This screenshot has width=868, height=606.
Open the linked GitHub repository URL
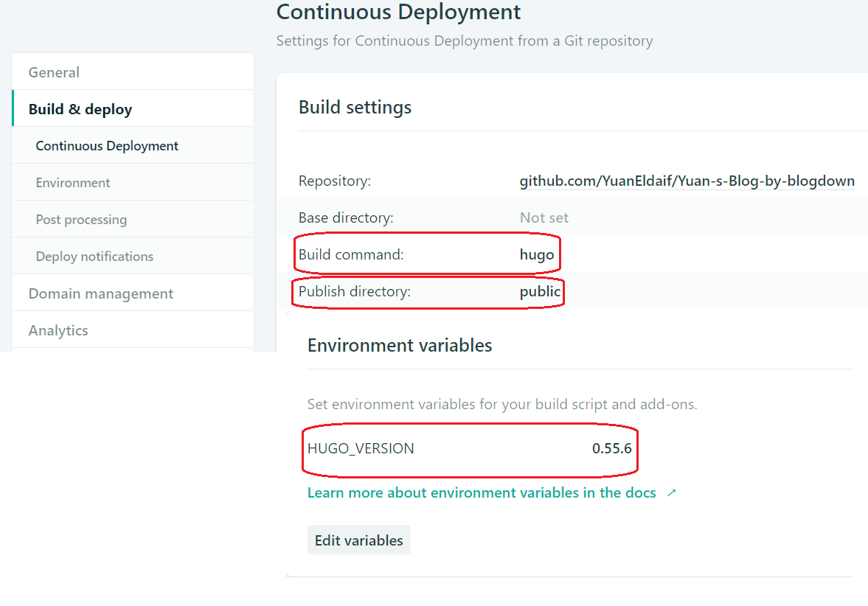pos(687,181)
